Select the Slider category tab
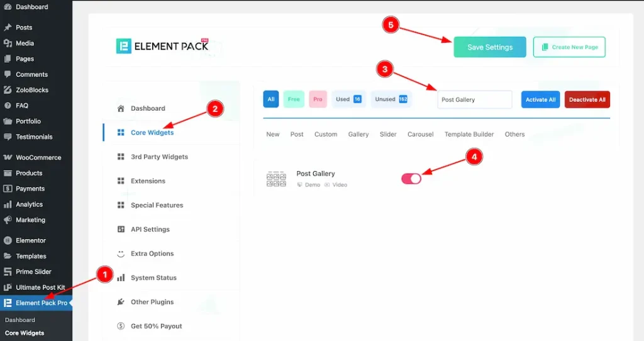This screenshot has width=644, height=341. click(388, 135)
